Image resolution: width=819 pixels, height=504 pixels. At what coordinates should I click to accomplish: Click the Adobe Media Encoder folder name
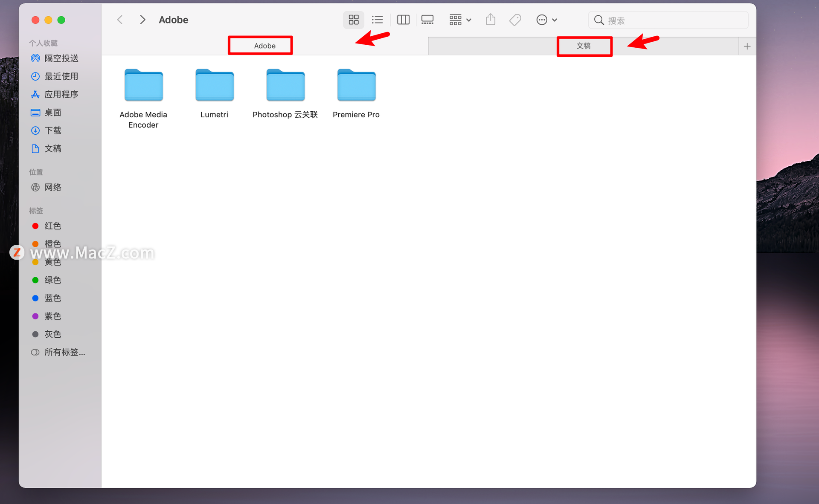(143, 120)
